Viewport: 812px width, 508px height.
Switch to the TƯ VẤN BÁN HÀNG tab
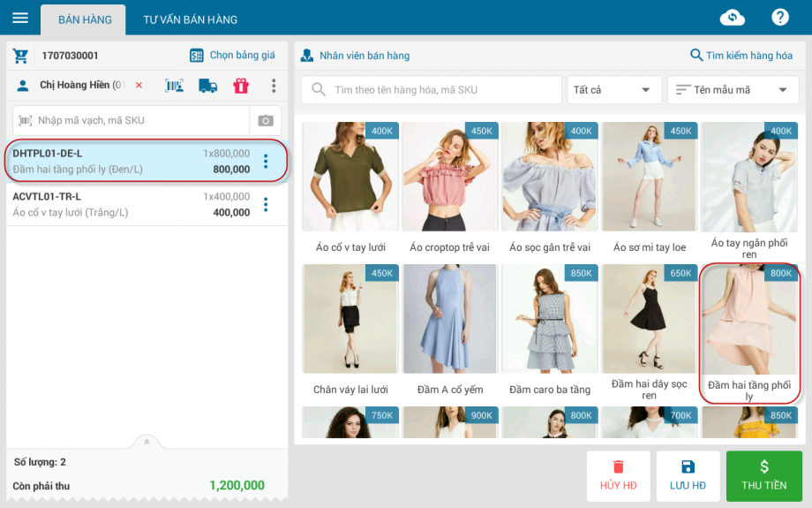tap(190, 19)
